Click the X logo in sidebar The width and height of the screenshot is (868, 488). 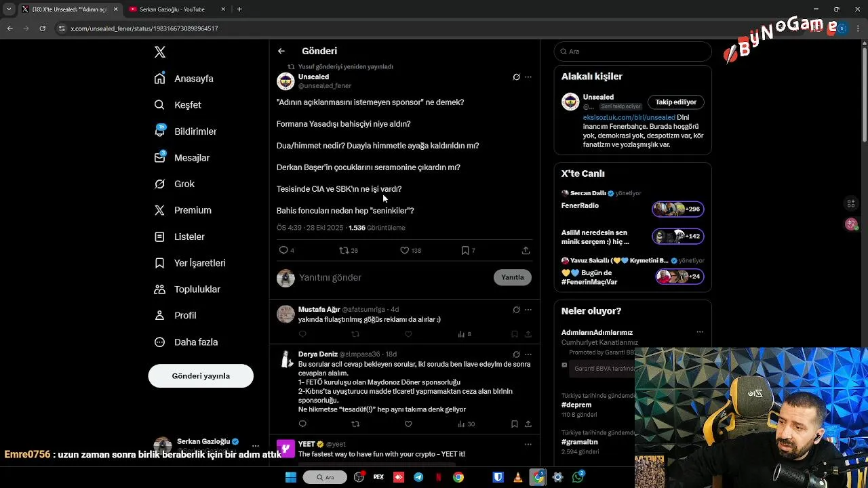click(x=160, y=52)
